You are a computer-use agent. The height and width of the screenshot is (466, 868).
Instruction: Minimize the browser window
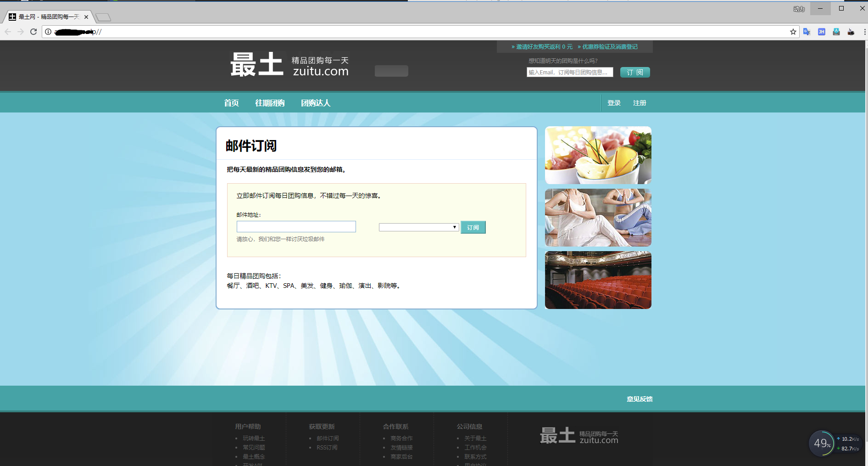tap(820, 8)
